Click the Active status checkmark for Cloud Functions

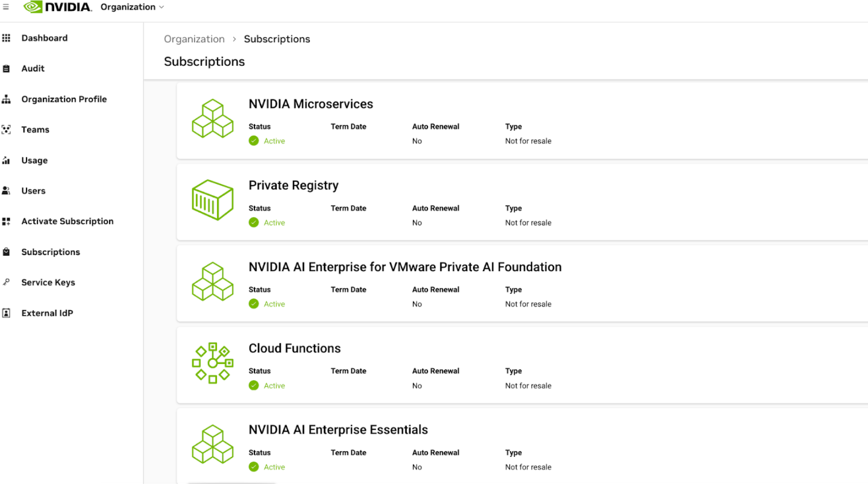pyautogui.click(x=254, y=386)
